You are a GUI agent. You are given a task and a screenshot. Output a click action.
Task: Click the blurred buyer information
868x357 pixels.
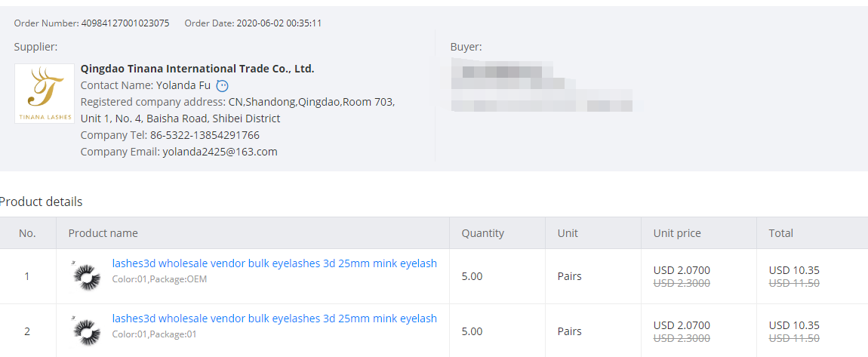tap(540, 88)
